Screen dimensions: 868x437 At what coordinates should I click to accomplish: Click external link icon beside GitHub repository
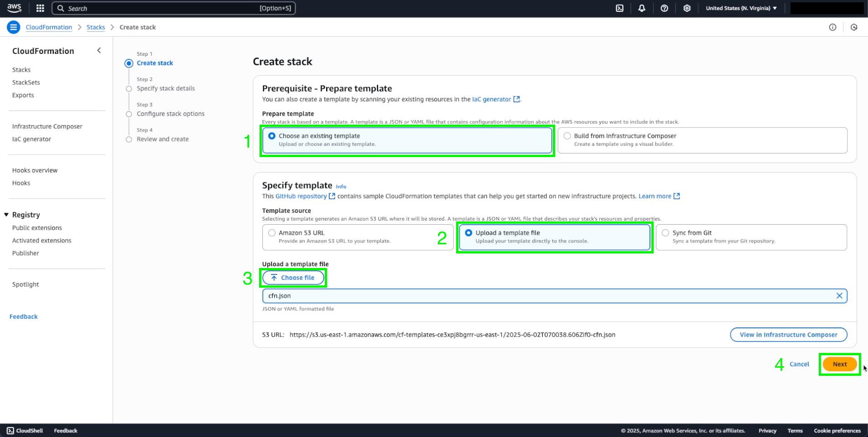[332, 196]
